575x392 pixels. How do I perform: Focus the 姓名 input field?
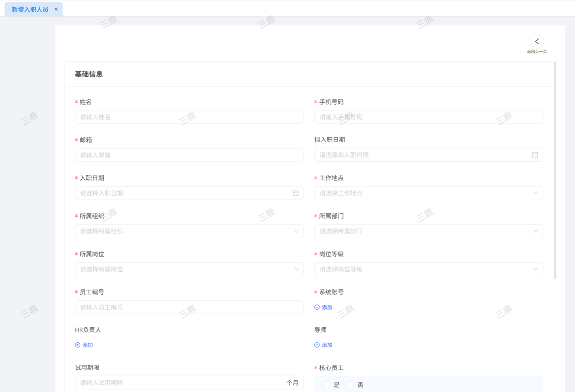189,117
